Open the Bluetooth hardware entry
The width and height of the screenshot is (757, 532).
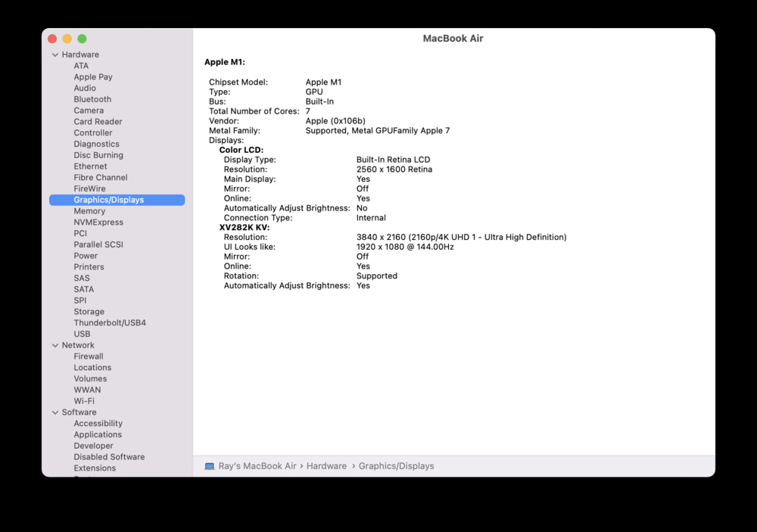92,99
